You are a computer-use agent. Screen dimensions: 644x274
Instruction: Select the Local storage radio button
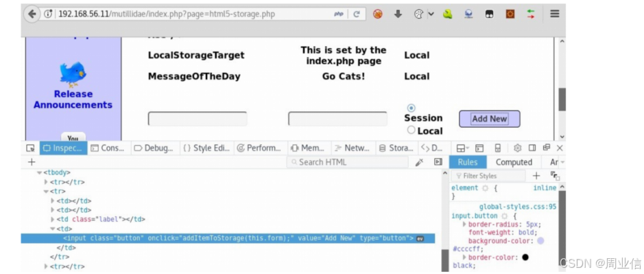click(x=411, y=130)
